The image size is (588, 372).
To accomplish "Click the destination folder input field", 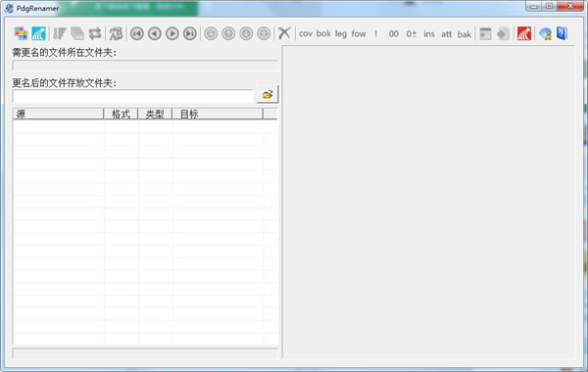I will (133, 96).
